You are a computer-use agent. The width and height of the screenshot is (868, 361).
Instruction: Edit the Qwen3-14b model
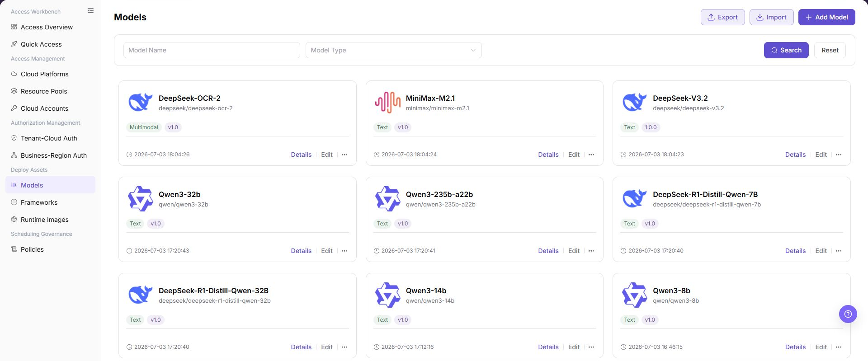click(x=574, y=347)
